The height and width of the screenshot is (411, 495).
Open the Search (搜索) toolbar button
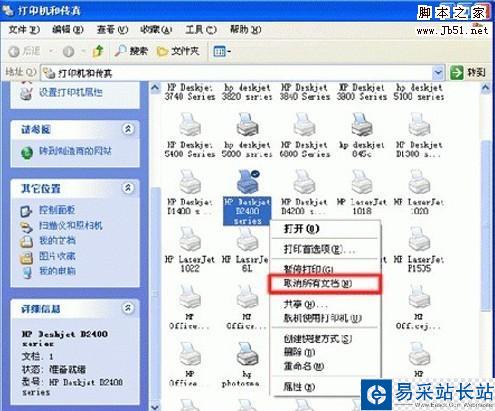tap(131, 51)
